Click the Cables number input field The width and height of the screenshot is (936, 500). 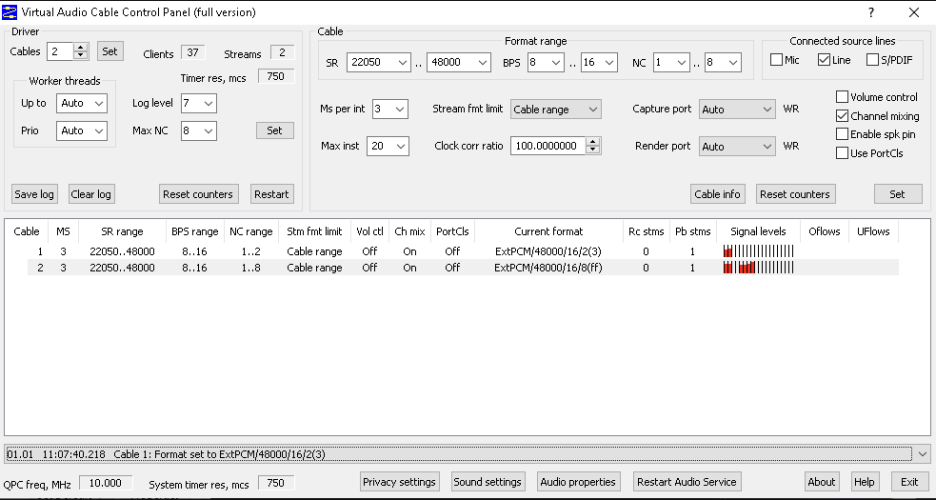click(x=60, y=51)
